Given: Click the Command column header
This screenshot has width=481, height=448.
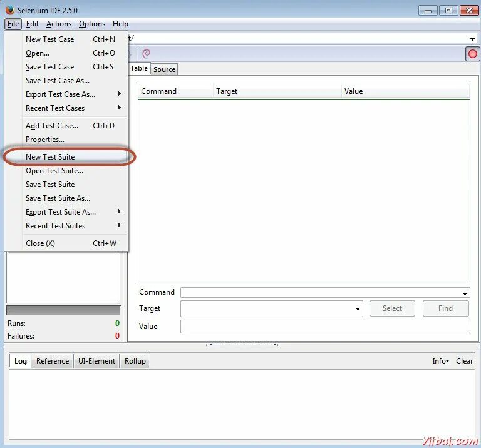Looking at the screenshot, I should click(x=175, y=91).
